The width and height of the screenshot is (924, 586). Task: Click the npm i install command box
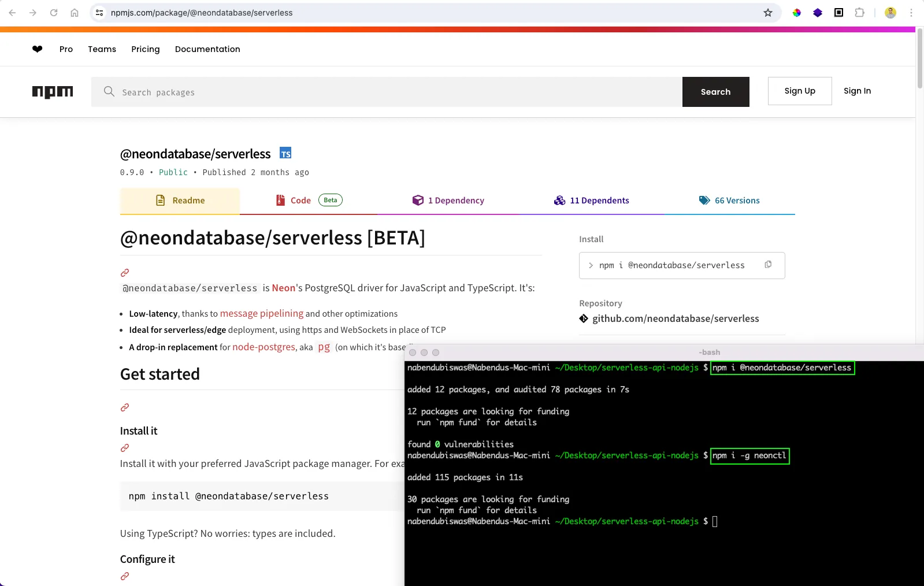tap(682, 265)
